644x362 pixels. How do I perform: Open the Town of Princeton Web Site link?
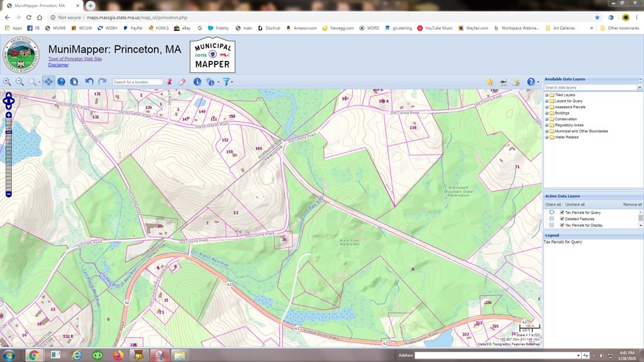tap(75, 58)
